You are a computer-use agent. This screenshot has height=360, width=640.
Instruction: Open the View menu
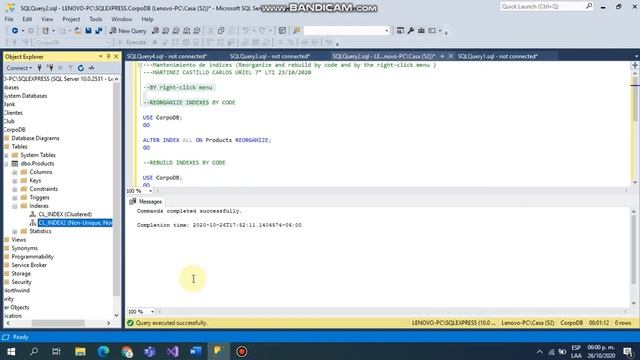pyautogui.click(x=47, y=19)
